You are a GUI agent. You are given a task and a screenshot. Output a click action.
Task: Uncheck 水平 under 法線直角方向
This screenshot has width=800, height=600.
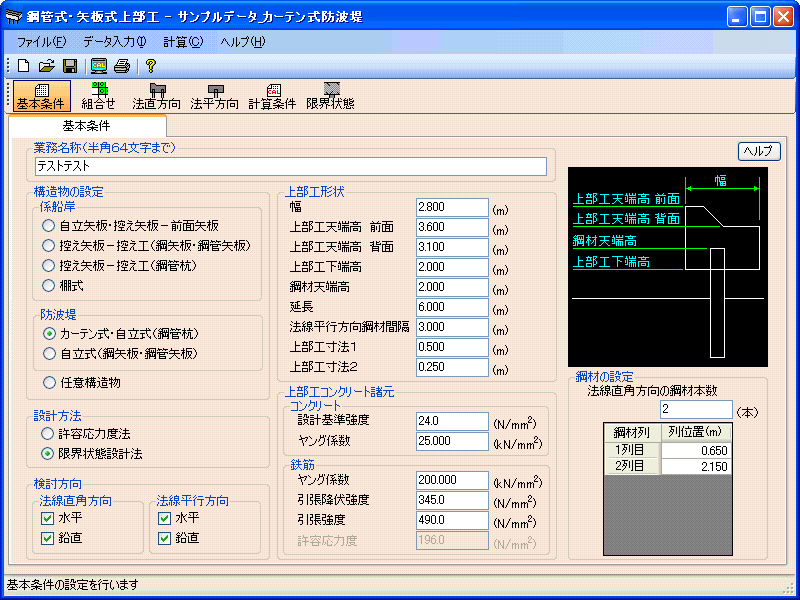click(48, 518)
